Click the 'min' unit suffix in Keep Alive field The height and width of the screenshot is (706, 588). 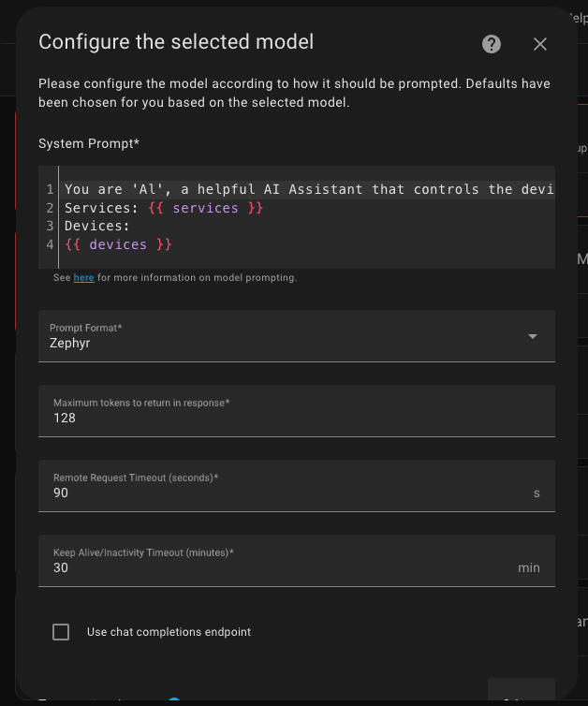pos(529,568)
